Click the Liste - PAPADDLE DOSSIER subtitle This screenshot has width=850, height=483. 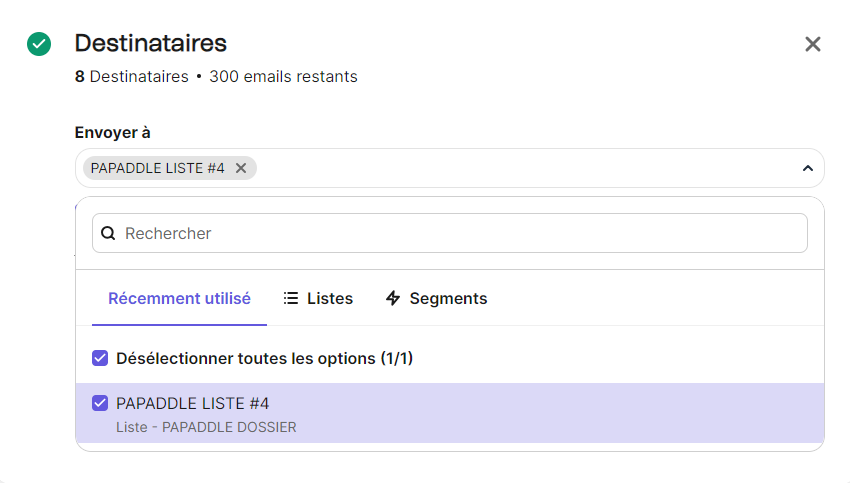coord(206,427)
